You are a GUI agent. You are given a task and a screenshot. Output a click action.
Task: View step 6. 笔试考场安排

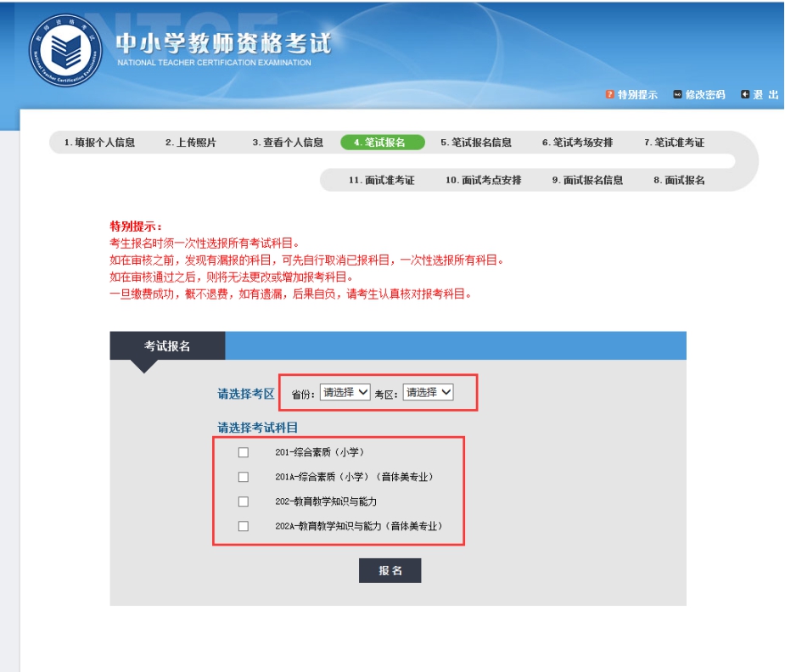(577, 143)
